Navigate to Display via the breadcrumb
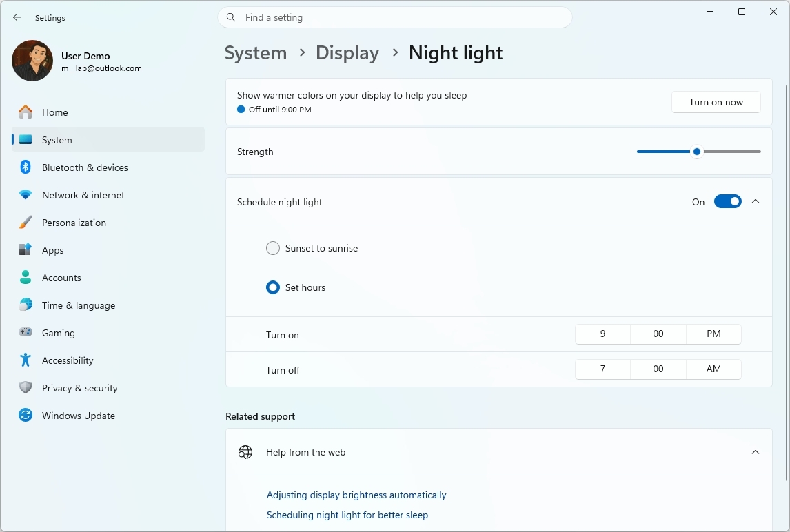The width and height of the screenshot is (790, 532). coord(347,52)
